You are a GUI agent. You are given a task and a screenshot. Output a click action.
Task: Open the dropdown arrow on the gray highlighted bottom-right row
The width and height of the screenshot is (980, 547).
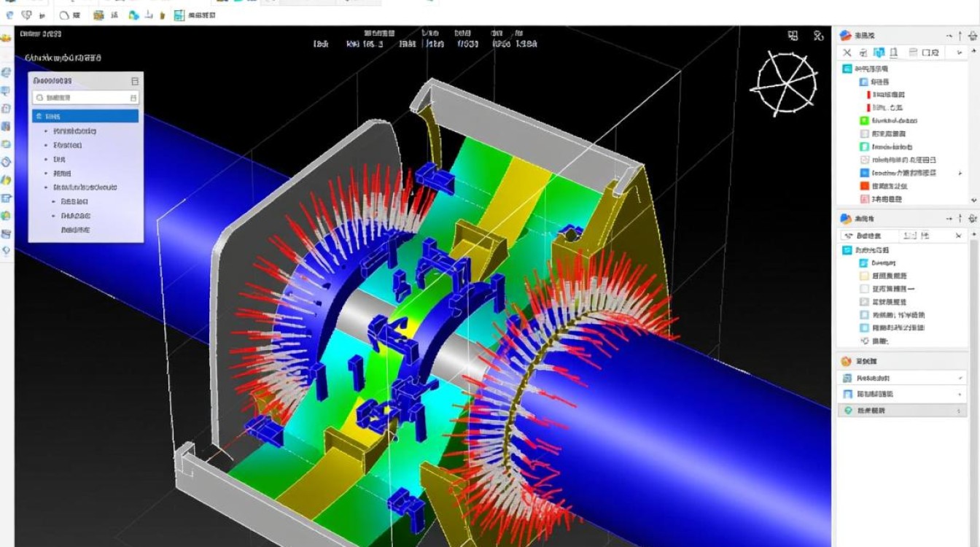958,411
